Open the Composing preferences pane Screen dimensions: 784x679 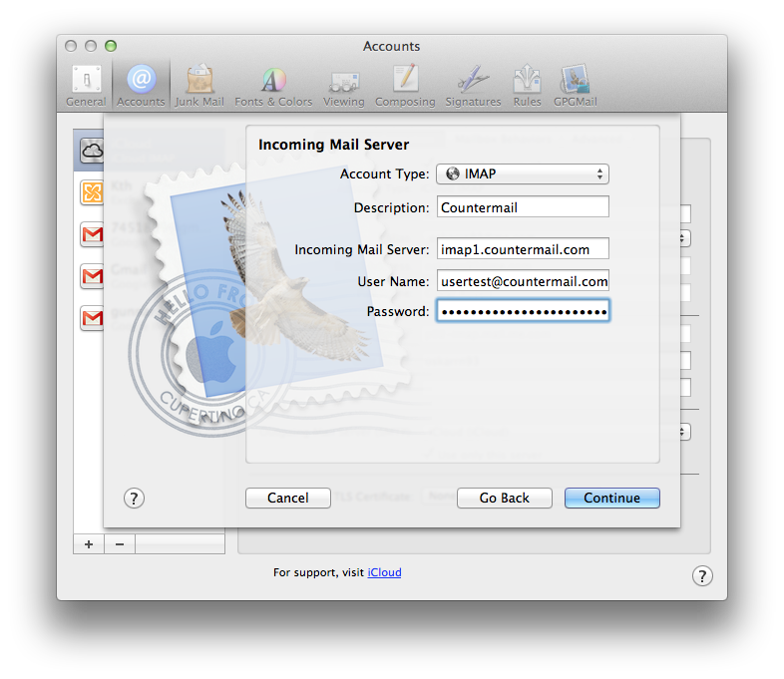pyautogui.click(x=405, y=86)
